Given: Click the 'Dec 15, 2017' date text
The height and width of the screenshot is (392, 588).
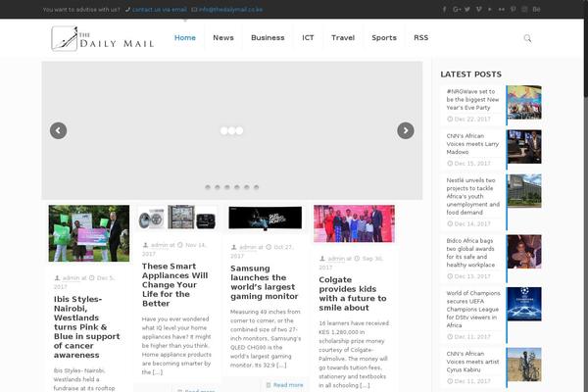Looking at the screenshot, I should 472,164.
